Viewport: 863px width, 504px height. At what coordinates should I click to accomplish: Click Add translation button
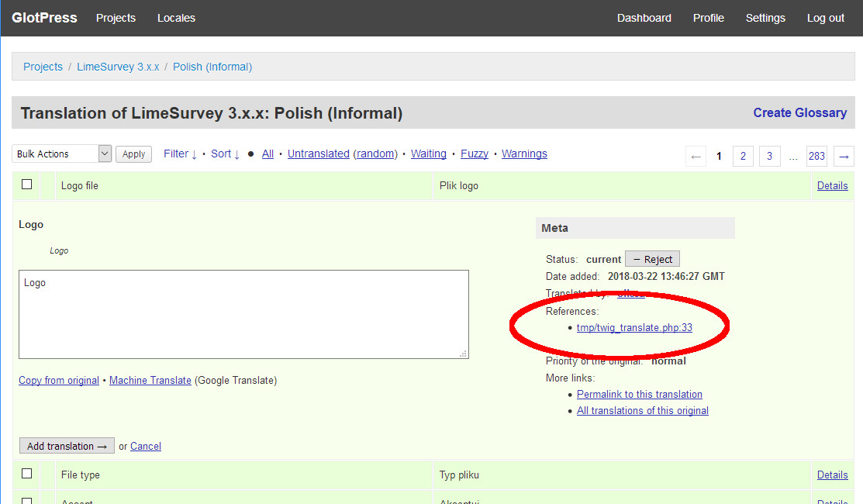(x=67, y=446)
